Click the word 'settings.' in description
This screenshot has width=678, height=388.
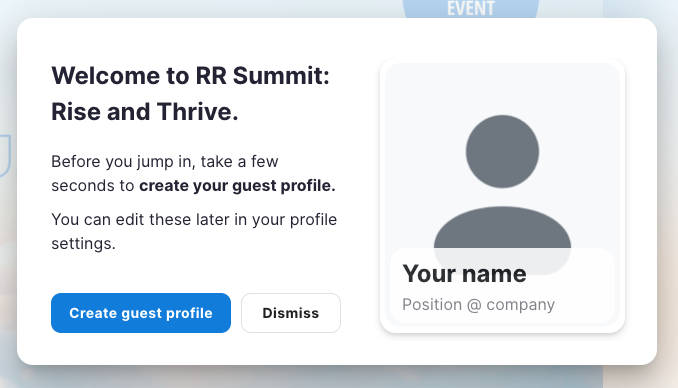tap(83, 244)
